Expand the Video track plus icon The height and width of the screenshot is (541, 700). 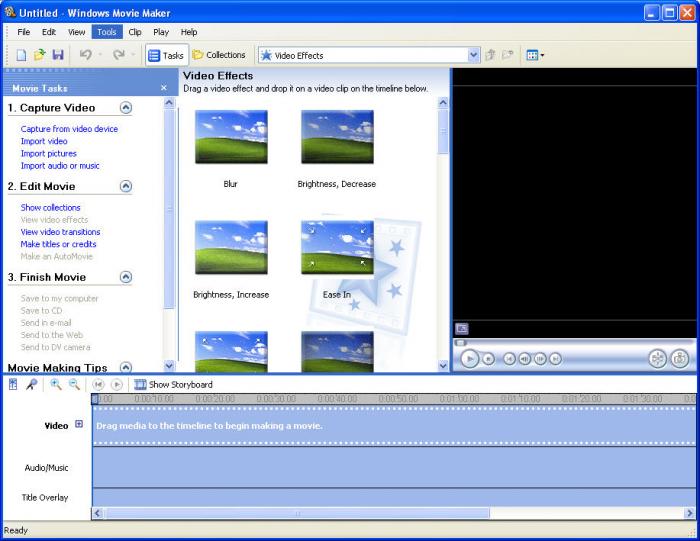pyautogui.click(x=79, y=424)
